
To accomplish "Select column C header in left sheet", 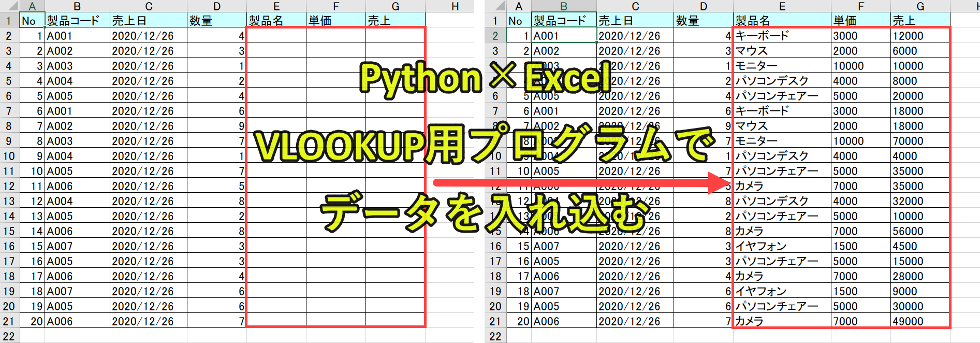I will pos(149,6).
